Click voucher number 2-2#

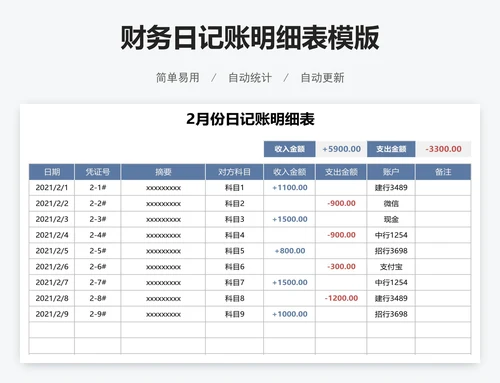coord(98,203)
